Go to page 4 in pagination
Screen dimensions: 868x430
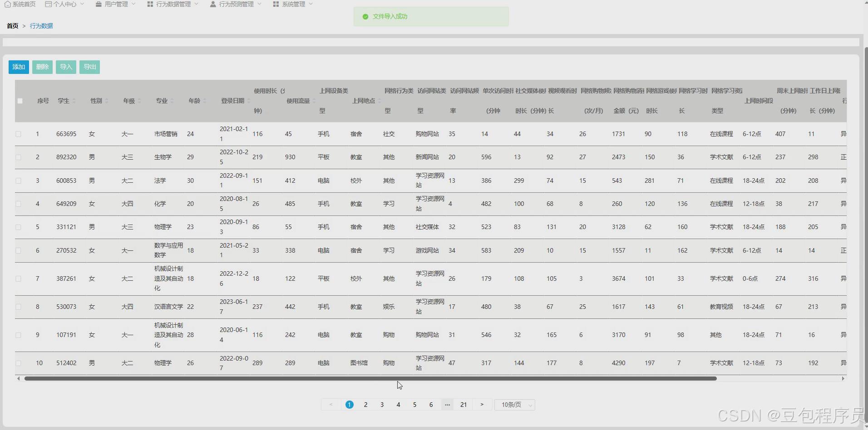[398, 405]
